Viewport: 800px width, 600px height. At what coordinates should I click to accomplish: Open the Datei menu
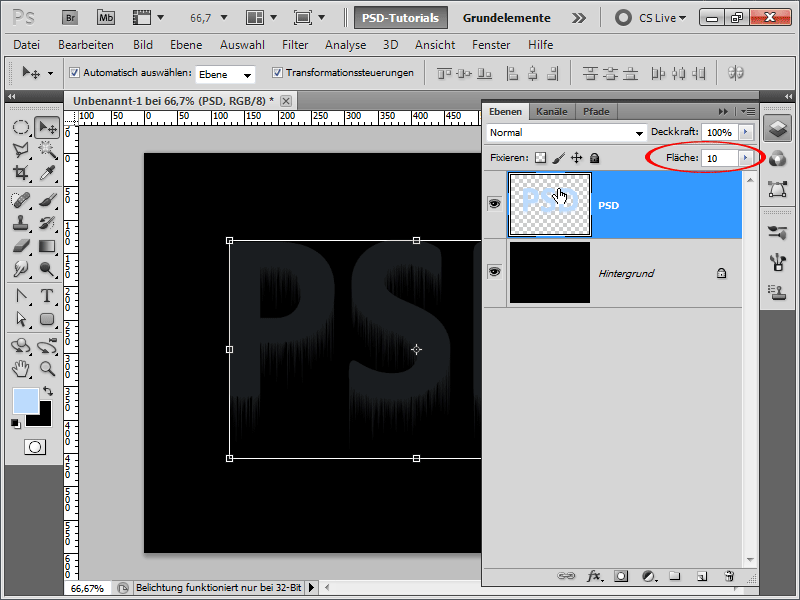(x=27, y=45)
